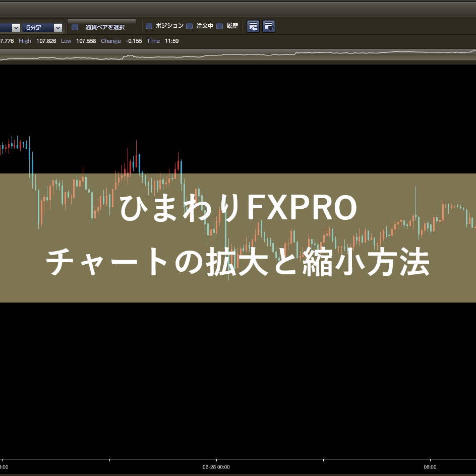
Task: Click the 'Low' label text
Action: (x=66, y=41)
